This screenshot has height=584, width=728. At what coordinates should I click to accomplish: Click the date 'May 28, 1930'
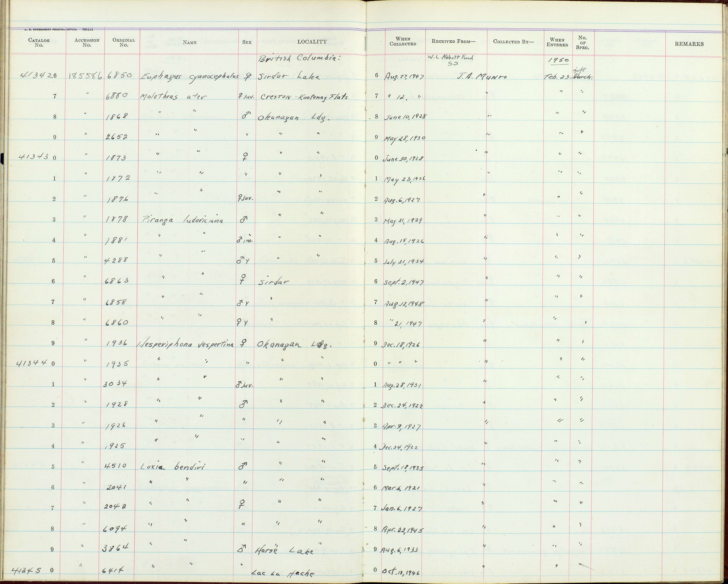coord(404,138)
